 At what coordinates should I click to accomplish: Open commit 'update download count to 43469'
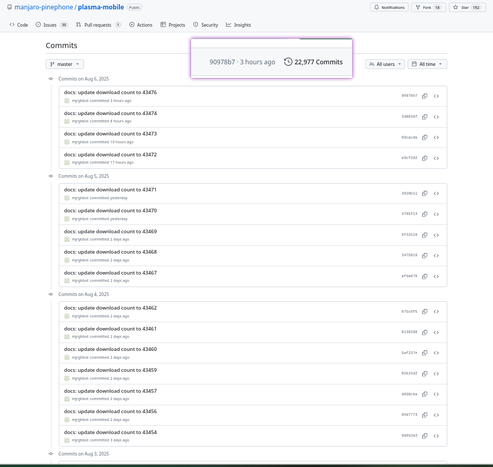110,231
